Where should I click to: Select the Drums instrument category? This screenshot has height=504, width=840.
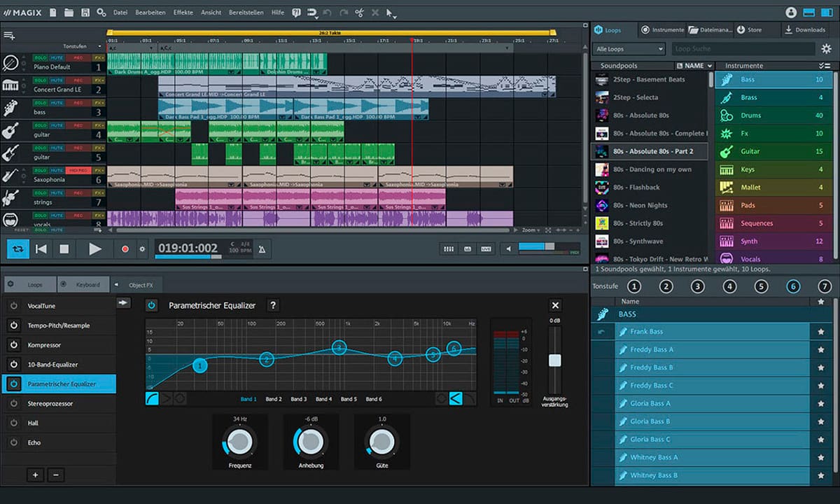pos(774,115)
